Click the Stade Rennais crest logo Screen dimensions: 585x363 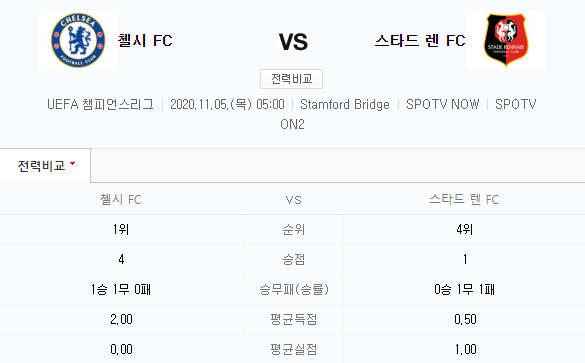click(x=506, y=40)
